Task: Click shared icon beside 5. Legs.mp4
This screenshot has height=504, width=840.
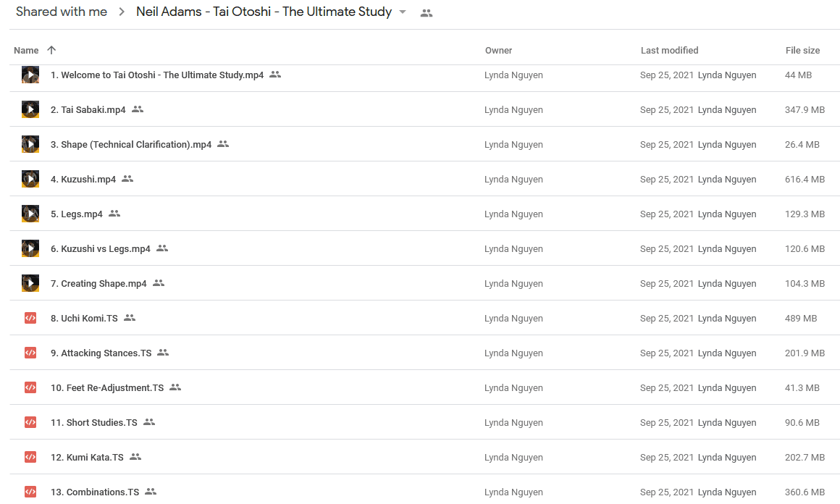Action: click(114, 214)
